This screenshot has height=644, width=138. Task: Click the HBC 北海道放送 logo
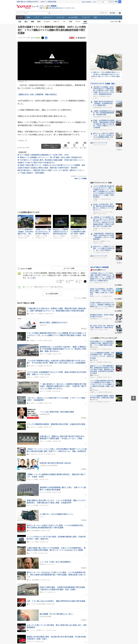pyautogui.click(x=77, y=38)
